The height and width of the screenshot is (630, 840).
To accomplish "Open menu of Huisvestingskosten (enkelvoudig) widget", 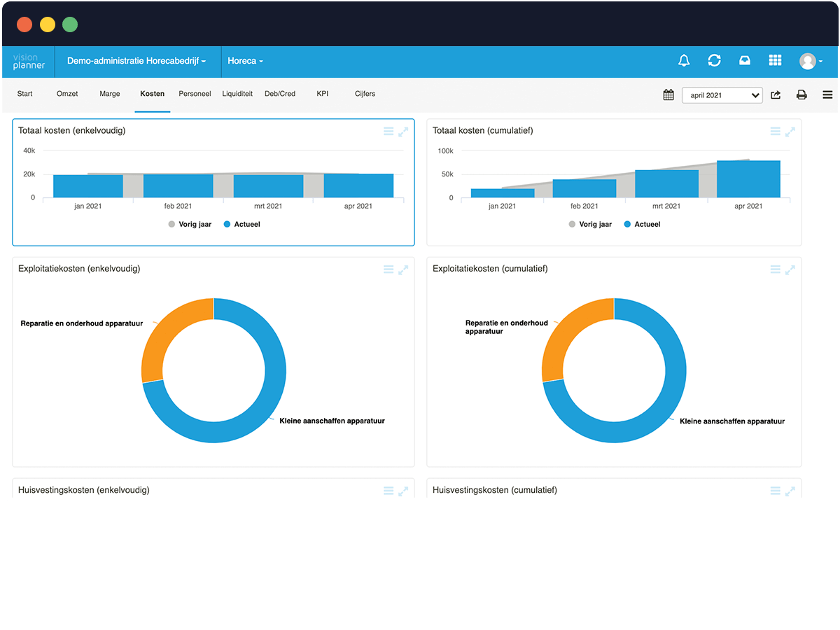I will 388,491.
